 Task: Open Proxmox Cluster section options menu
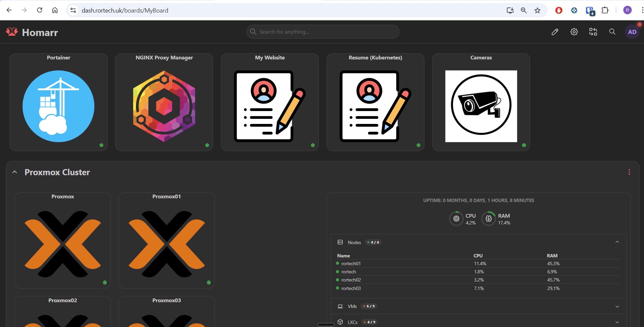coord(629,172)
